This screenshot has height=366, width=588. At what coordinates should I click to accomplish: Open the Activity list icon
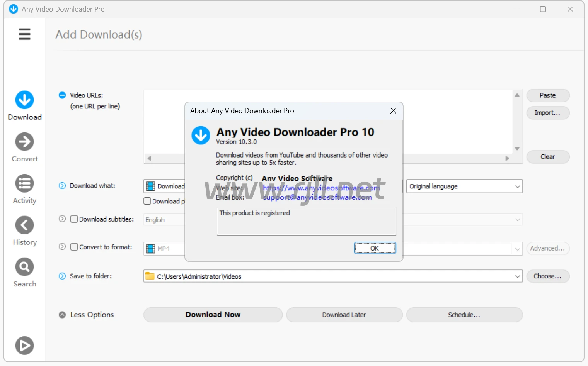click(x=24, y=184)
